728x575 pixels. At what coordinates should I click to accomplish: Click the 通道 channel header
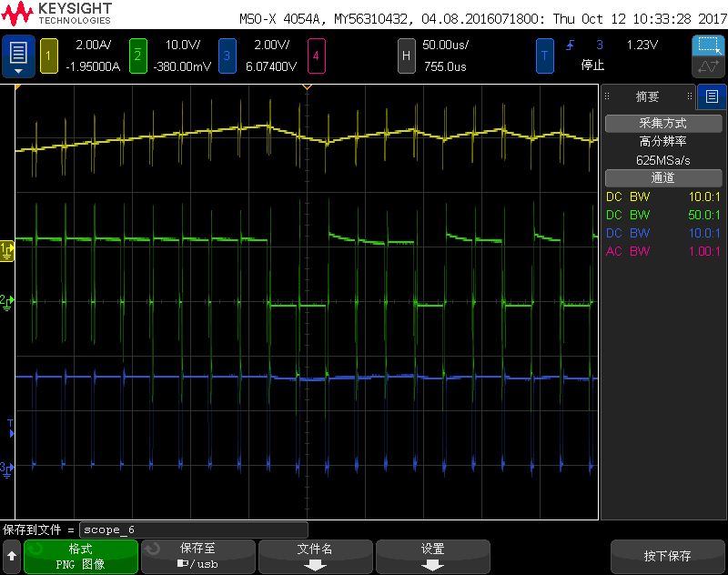pyautogui.click(x=663, y=177)
